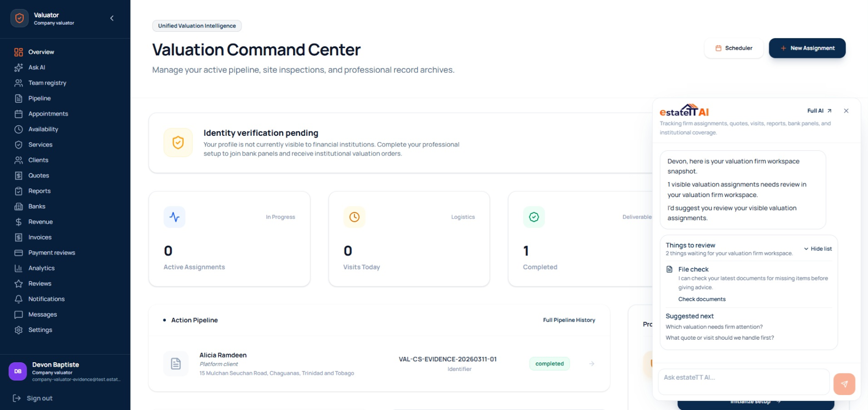
Task: Open Appointments calendar icon
Action: click(x=18, y=114)
